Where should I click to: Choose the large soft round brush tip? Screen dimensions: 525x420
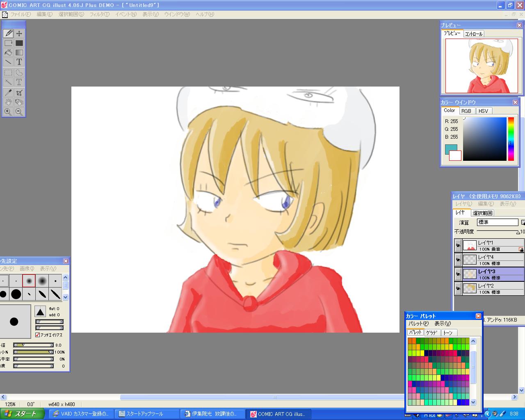point(42,281)
